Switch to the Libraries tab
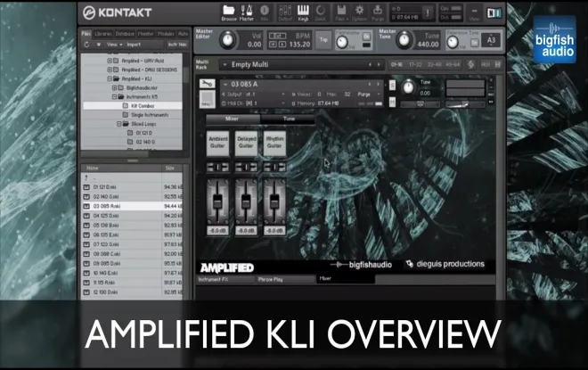Screen dimensions: 588x370 tap(102, 34)
